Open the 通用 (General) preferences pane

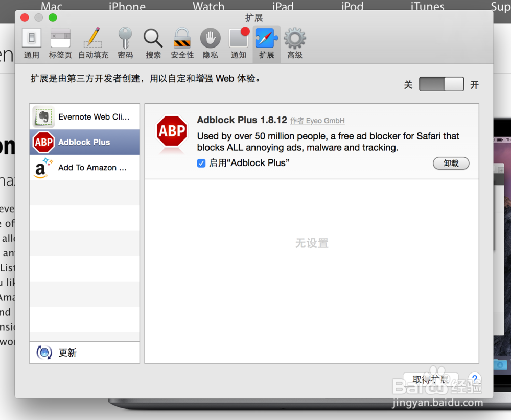coord(32,43)
